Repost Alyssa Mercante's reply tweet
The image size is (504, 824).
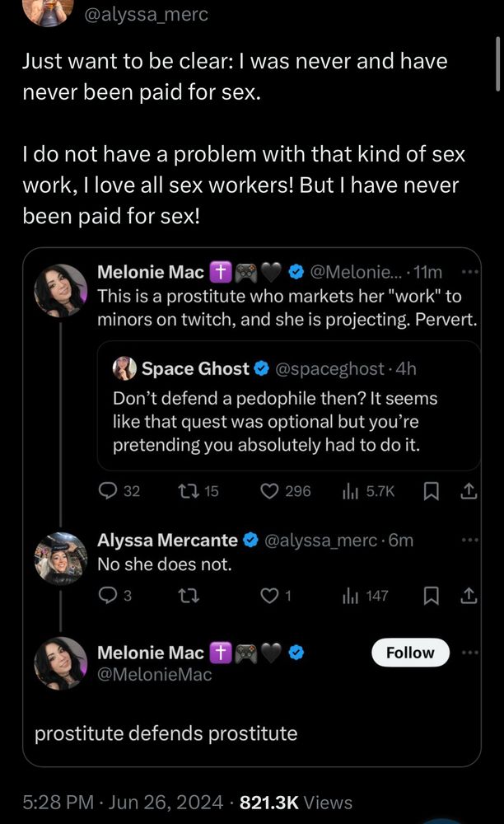point(189,596)
